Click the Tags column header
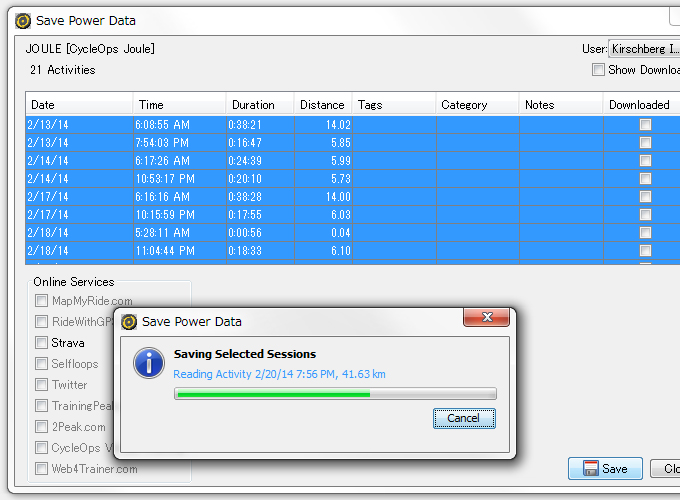 (394, 105)
